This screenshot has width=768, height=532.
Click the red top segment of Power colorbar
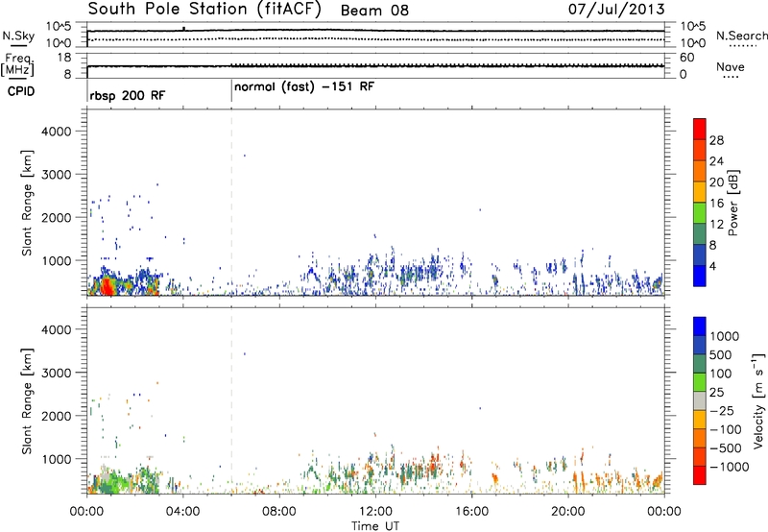[700, 129]
